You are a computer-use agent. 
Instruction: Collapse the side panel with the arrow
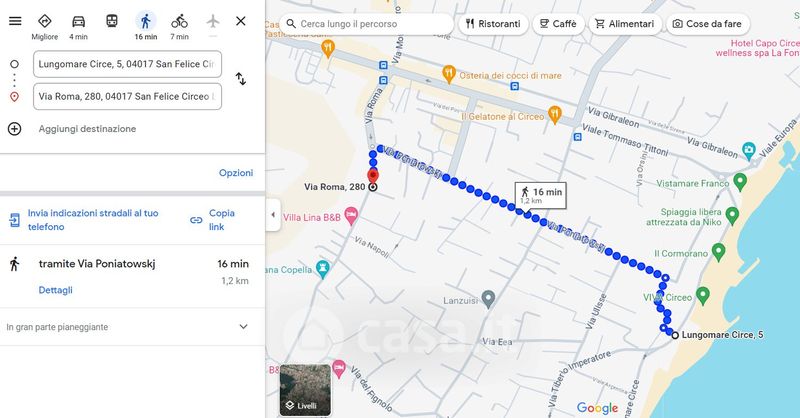point(272,215)
